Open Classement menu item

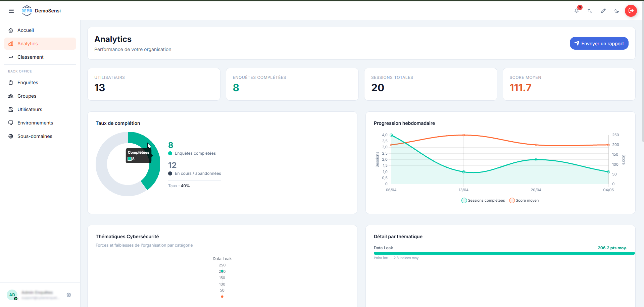(x=40, y=57)
